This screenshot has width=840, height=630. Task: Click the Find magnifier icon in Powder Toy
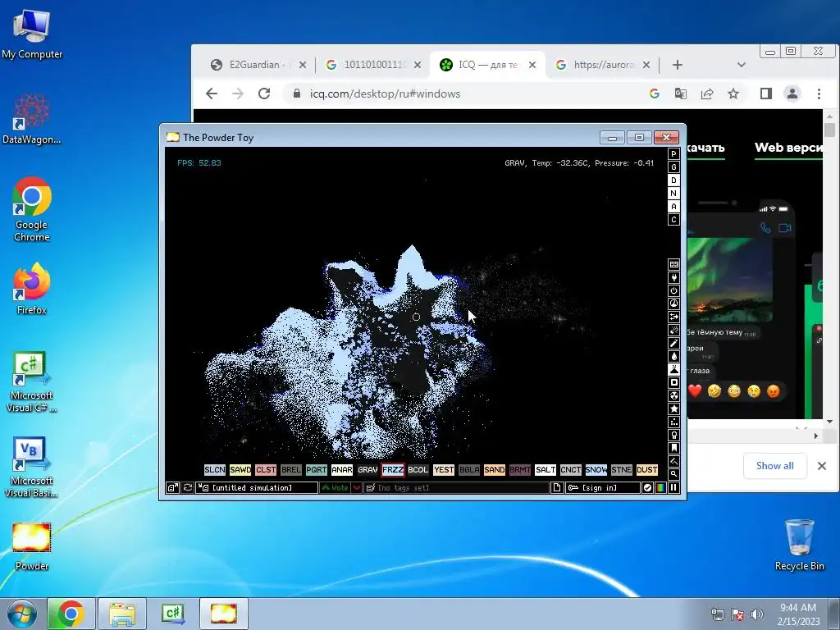point(674,474)
